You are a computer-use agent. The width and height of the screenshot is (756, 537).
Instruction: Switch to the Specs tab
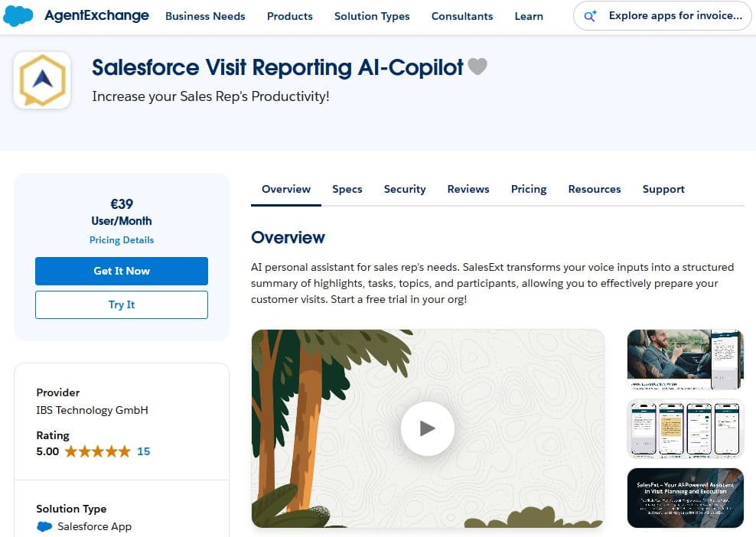[x=347, y=189]
